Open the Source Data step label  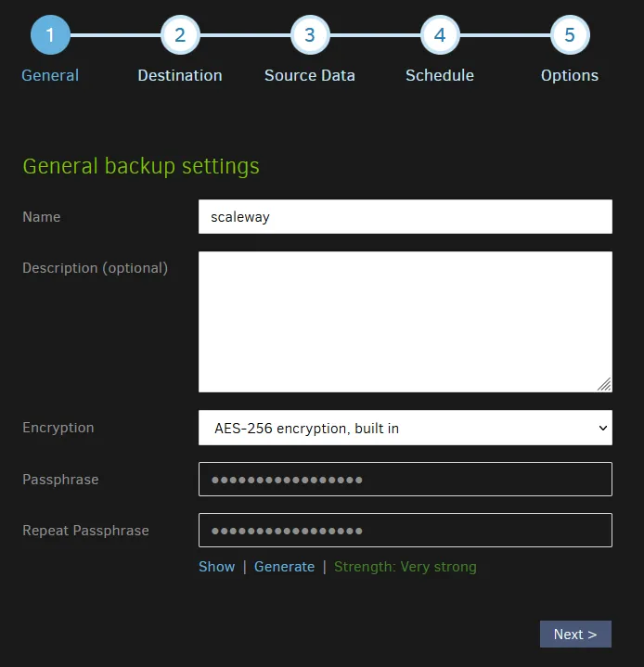point(310,76)
